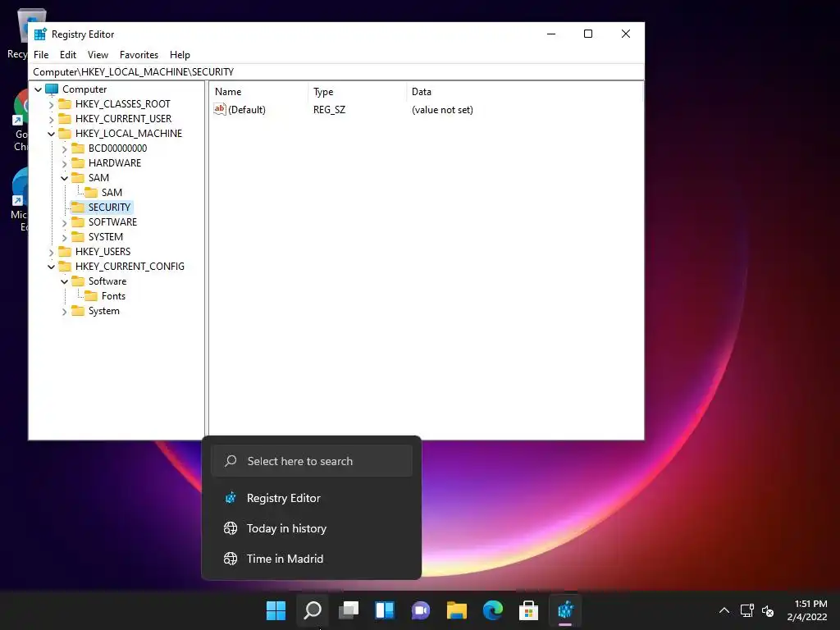Open the Help menu
This screenshot has width=840, height=630.
(x=180, y=55)
